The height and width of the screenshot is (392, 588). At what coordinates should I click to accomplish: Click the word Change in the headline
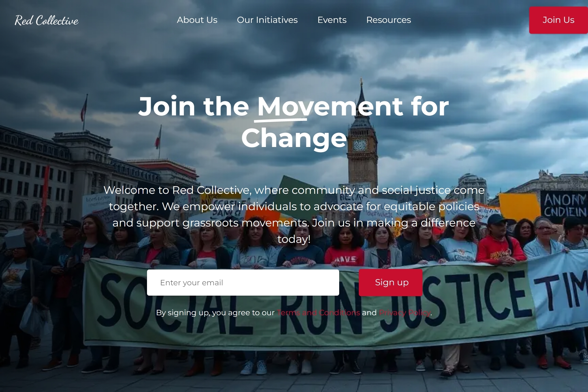[x=294, y=138]
